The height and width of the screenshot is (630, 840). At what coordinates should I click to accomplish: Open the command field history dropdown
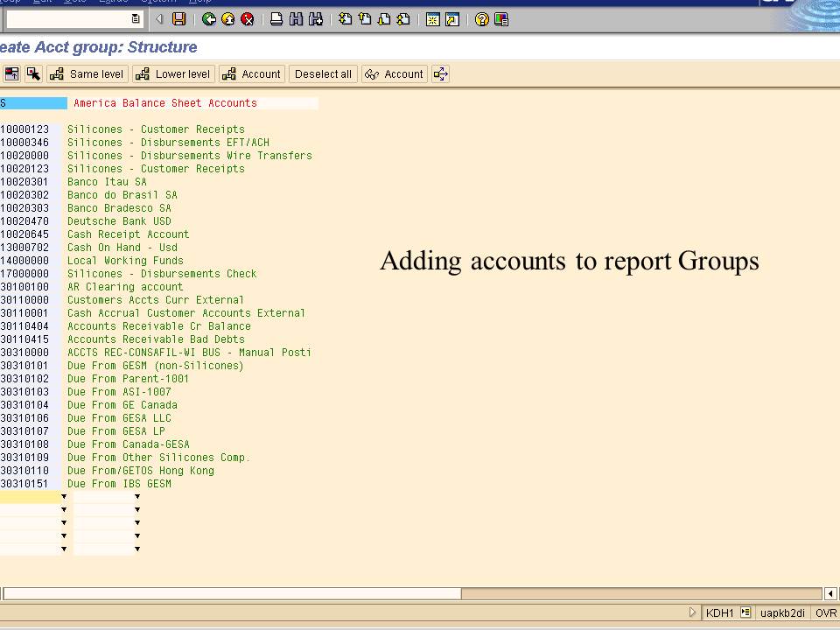click(134, 18)
